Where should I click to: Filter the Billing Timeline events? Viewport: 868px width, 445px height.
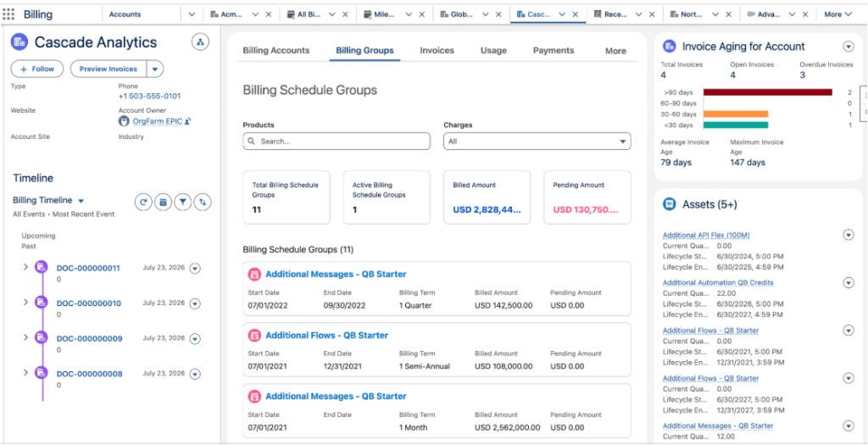pyautogui.click(x=183, y=202)
